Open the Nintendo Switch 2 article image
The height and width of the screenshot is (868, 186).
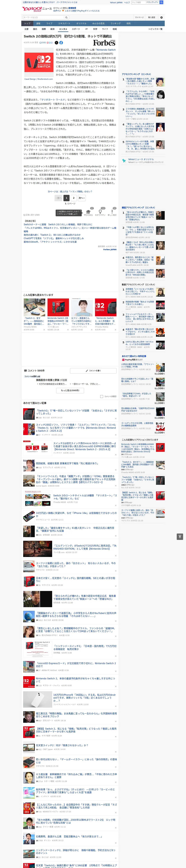click(39, 62)
